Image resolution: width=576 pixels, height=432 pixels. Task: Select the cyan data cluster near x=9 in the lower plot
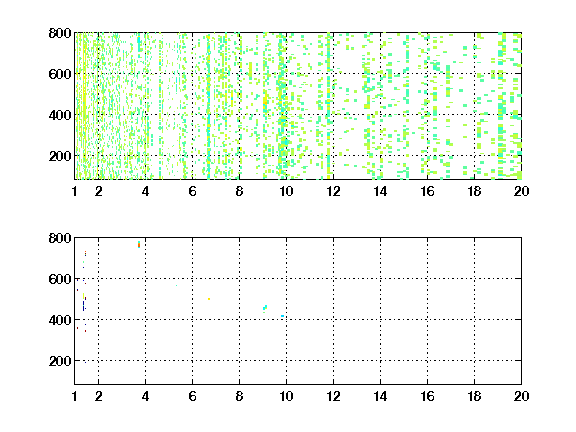pos(265,308)
